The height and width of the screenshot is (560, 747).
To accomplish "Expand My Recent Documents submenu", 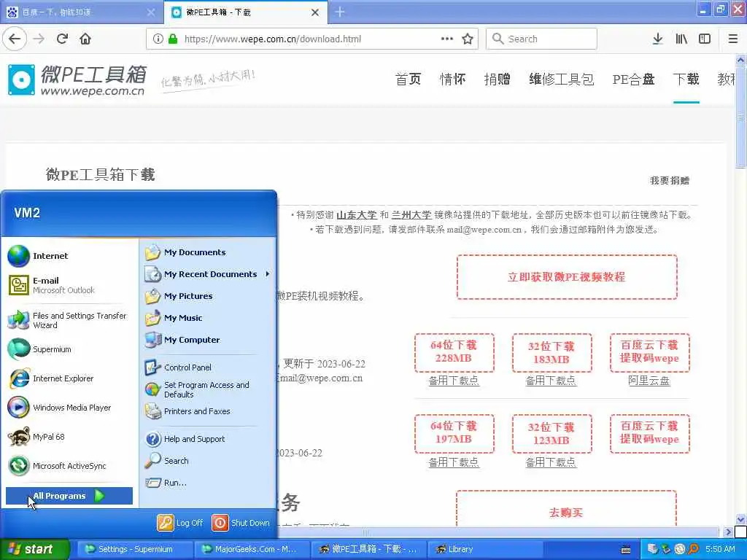I will [207, 274].
